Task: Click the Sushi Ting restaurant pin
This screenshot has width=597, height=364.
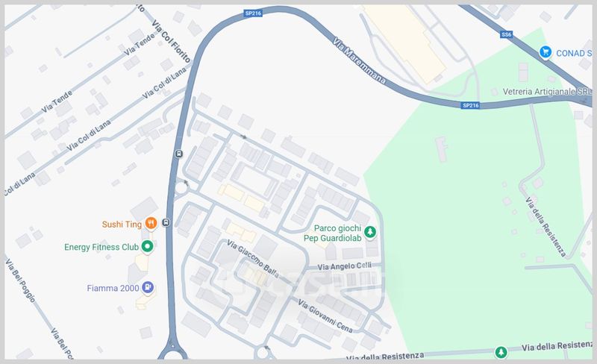Action: (x=151, y=224)
